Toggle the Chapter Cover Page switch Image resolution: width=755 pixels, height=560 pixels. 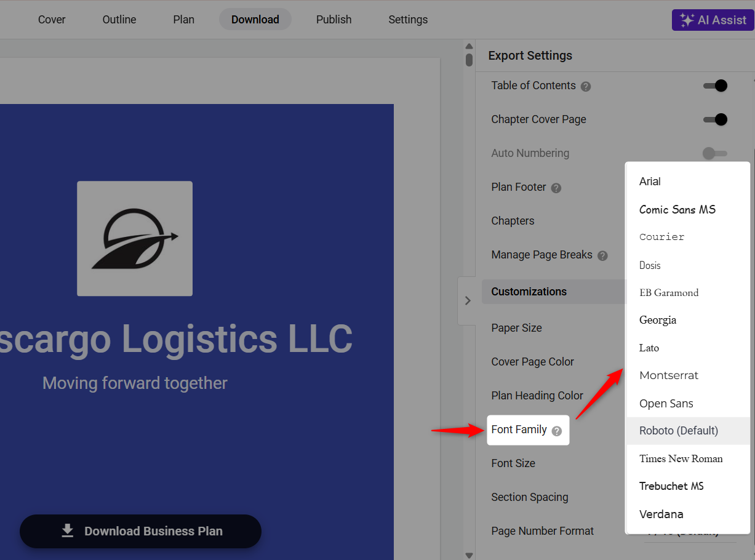click(x=716, y=119)
